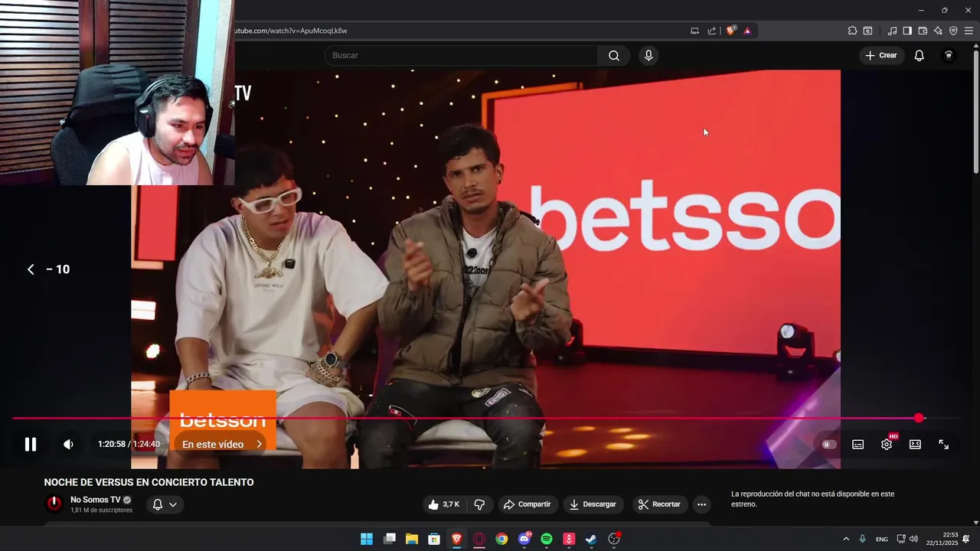980x551 pixels.
Task: Open Microsoft Store from the taskbar
Action: pos(434,539)
